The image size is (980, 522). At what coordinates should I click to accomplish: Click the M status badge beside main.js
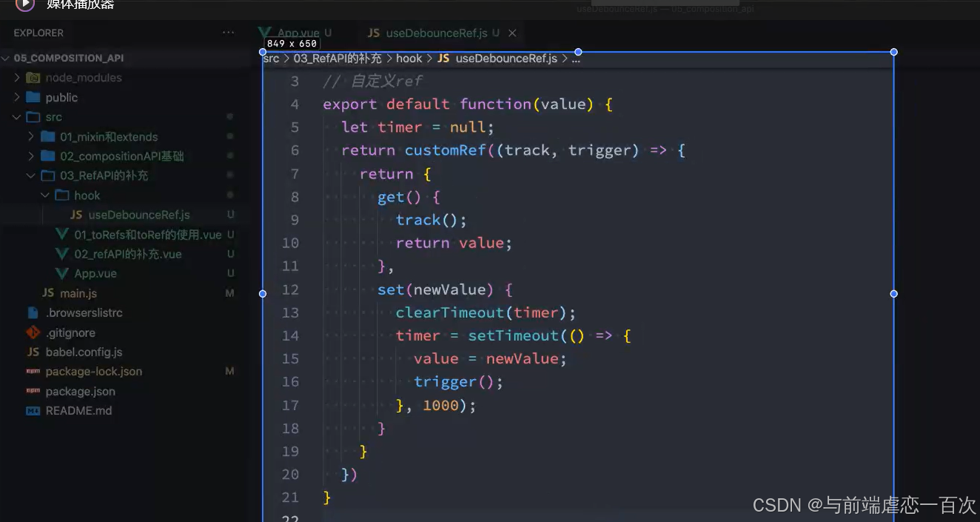coord(229,293)
